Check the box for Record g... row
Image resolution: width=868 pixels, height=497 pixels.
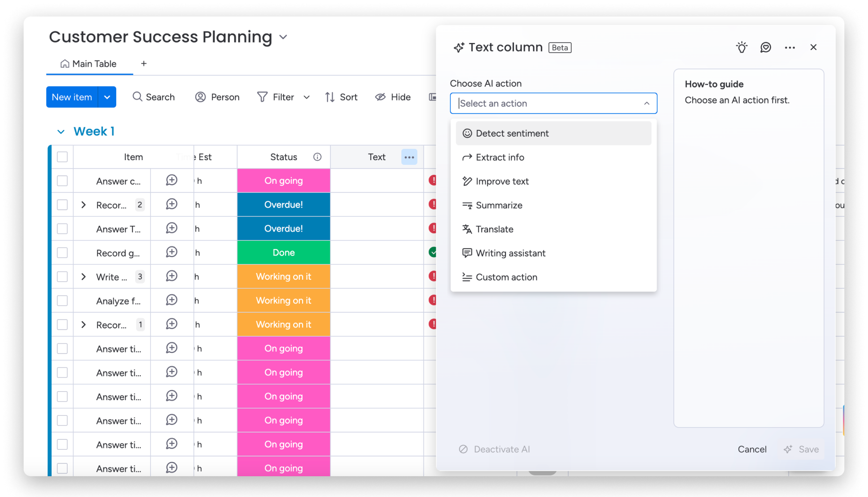pos(62,253)
